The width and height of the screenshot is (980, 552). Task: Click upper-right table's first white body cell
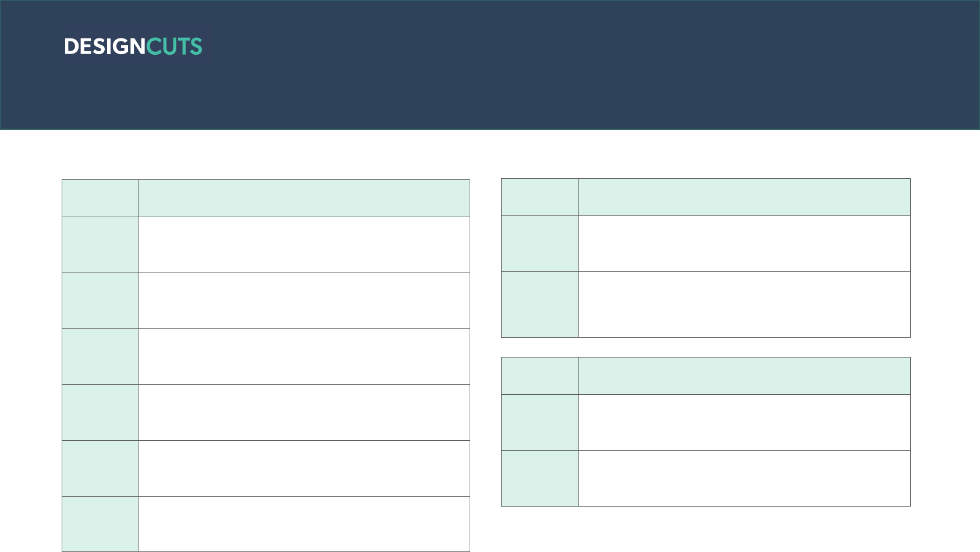tap(744, 244)
